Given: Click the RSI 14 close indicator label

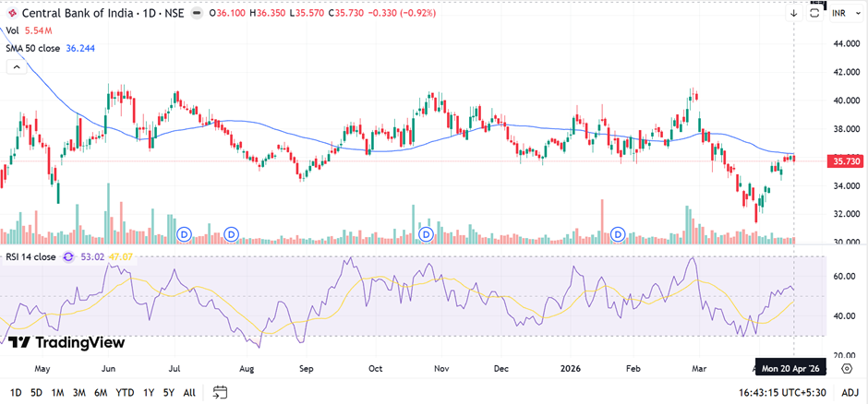Looking at the screenshot, I should [x=30, y=257].
